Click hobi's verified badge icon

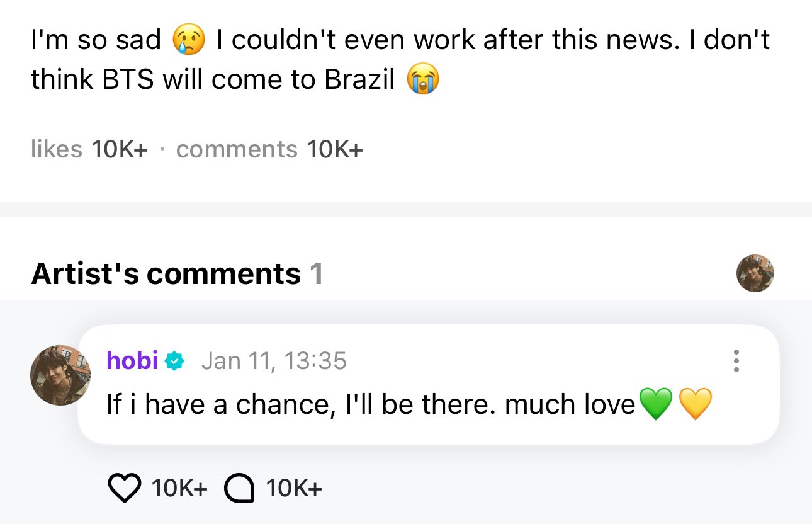pyautogui.click(x=174, y=361)
